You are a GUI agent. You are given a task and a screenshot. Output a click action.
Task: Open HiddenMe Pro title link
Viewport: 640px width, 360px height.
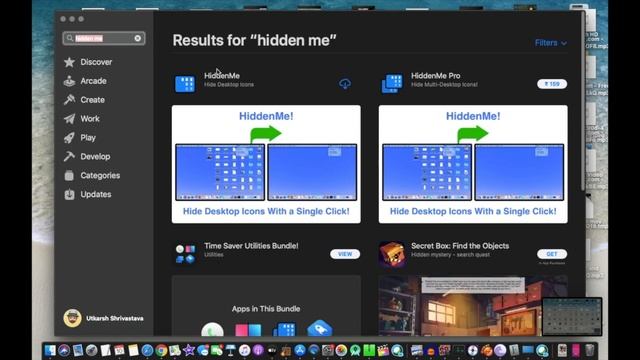[436, 76]
